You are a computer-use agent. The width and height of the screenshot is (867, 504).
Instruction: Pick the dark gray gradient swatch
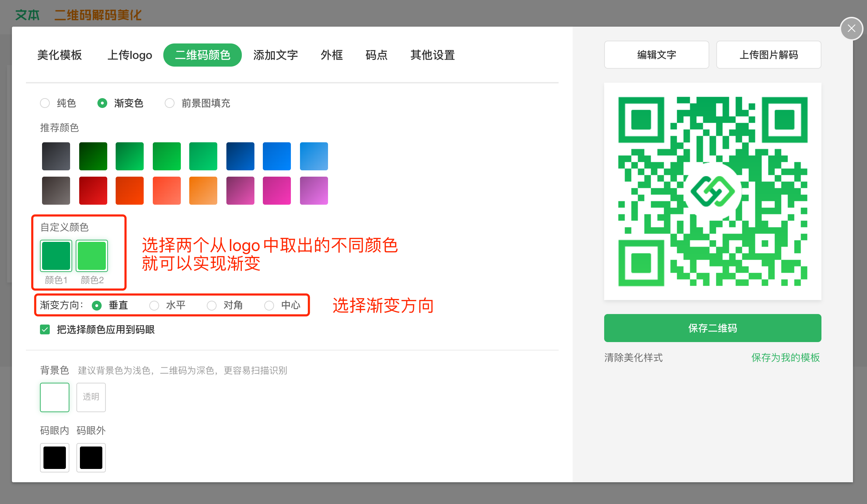pyautogui.click(x=56, y=156)
